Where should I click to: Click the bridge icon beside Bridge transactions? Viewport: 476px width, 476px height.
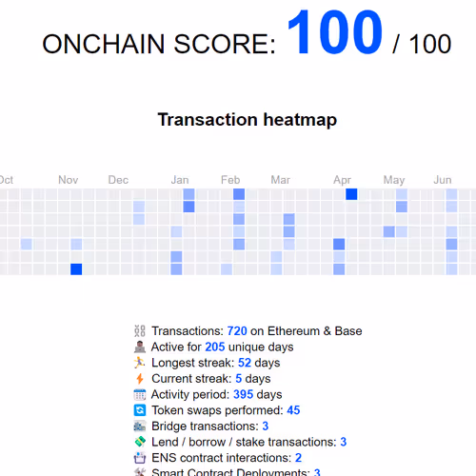pyautogui.click(x=140, y=426)
